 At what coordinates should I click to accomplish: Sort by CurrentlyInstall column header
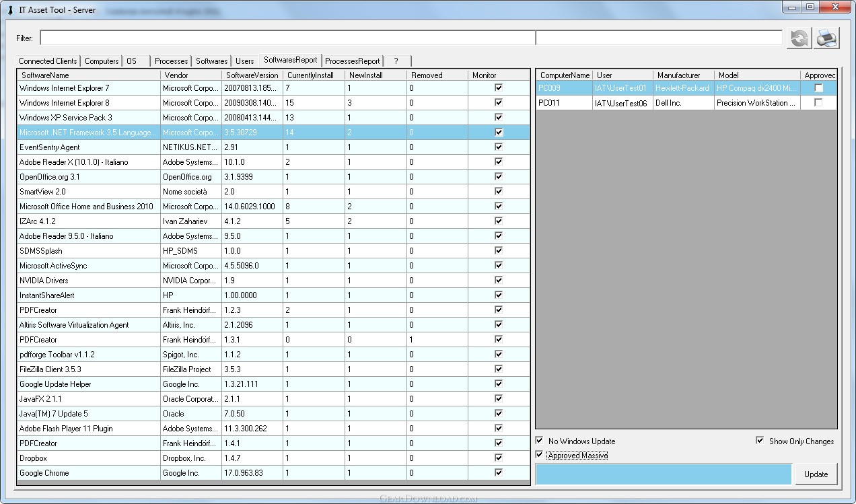[314, 75]
